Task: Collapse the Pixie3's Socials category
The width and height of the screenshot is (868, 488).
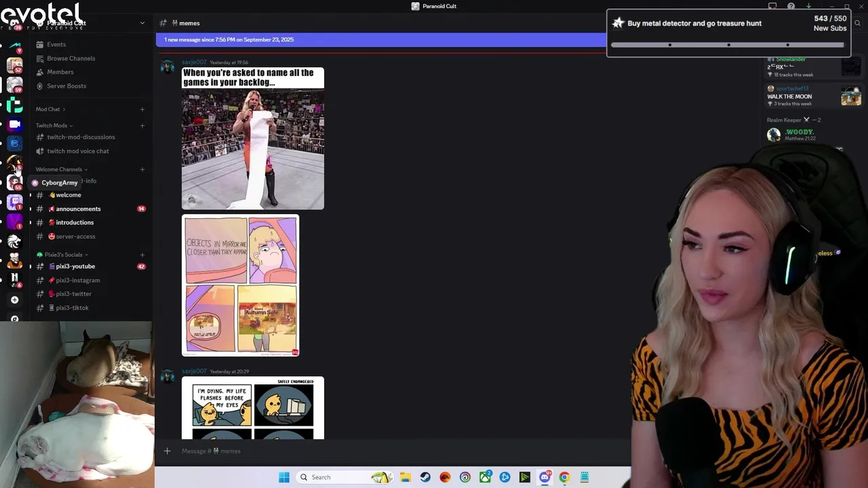Action: pos(62,255)
